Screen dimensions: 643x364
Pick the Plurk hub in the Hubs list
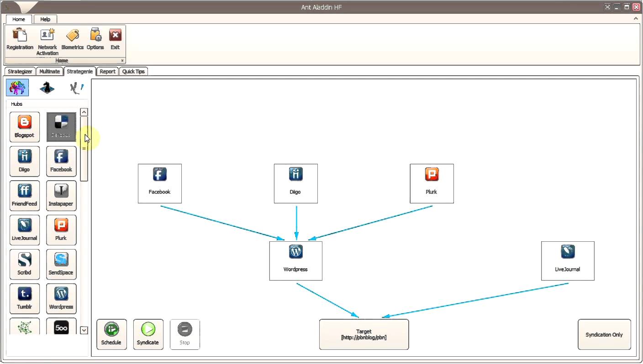[x=61, y=230]
